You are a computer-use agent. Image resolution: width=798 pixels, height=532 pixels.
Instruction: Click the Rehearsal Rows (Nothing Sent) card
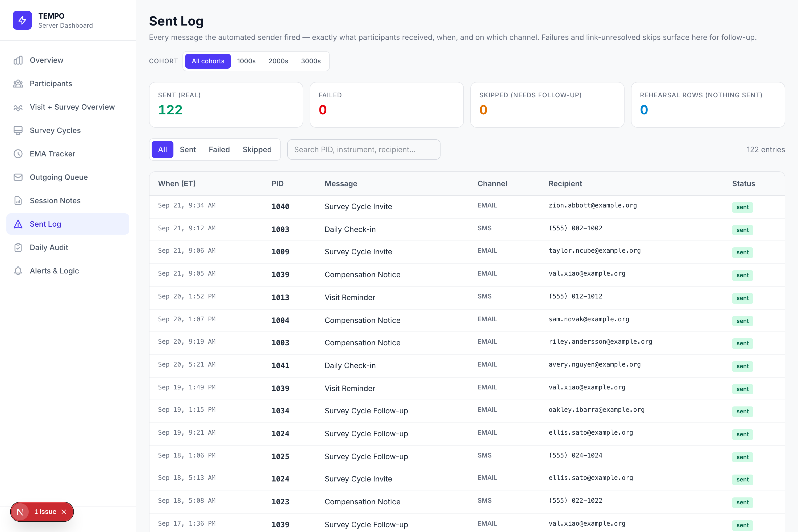708,105
